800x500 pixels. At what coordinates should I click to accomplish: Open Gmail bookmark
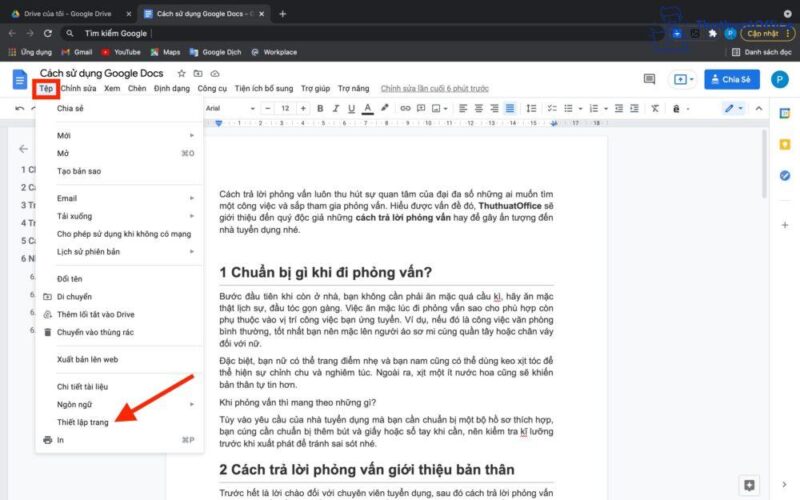77,52
